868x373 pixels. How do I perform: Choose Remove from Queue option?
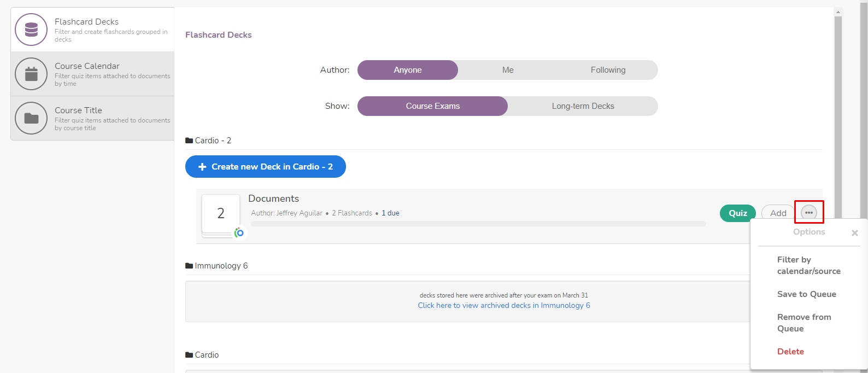(x=804, y=323)
